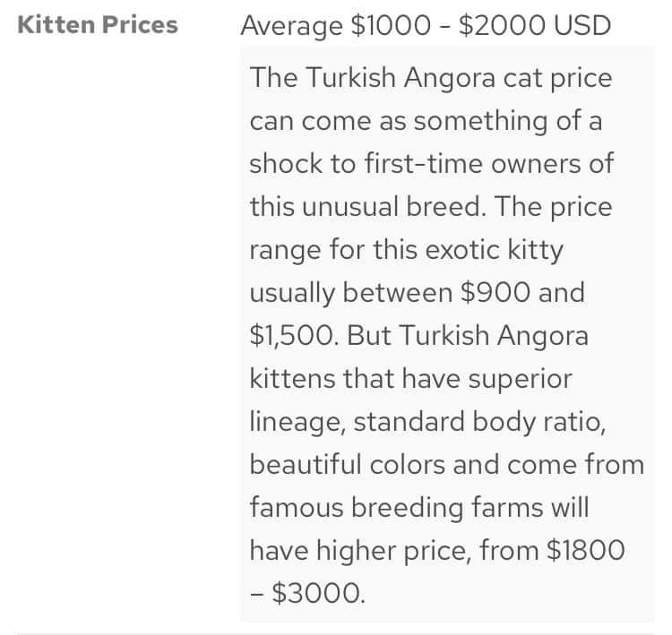Image resolution: width=672 pixels, height=635 pixels.
Task: Click the "Kitten Prices" row label
Action: 98,25
